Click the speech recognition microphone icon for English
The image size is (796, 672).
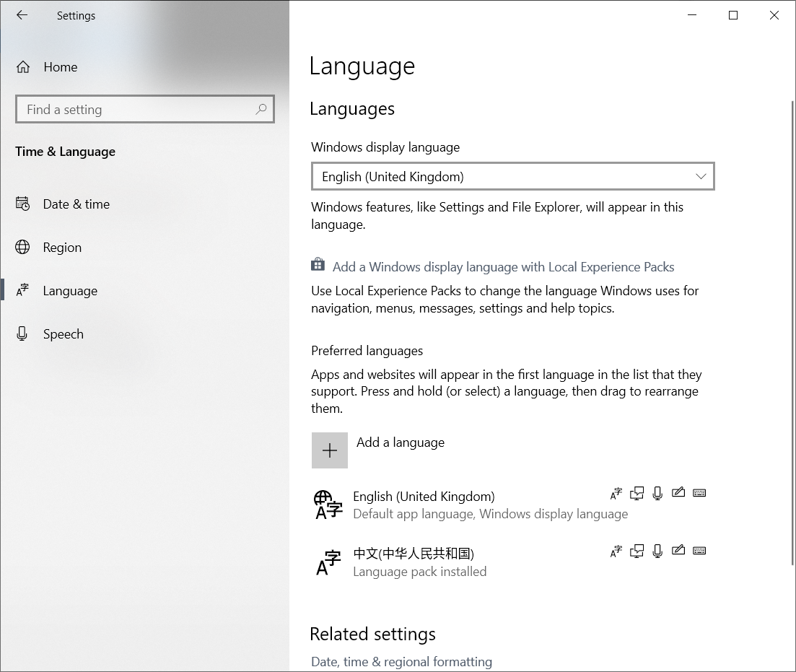coord(657,493)
